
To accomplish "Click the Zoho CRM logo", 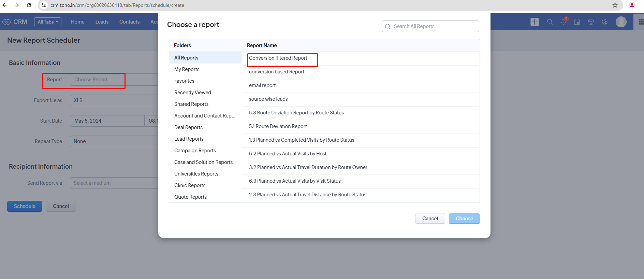I will 15,22.
